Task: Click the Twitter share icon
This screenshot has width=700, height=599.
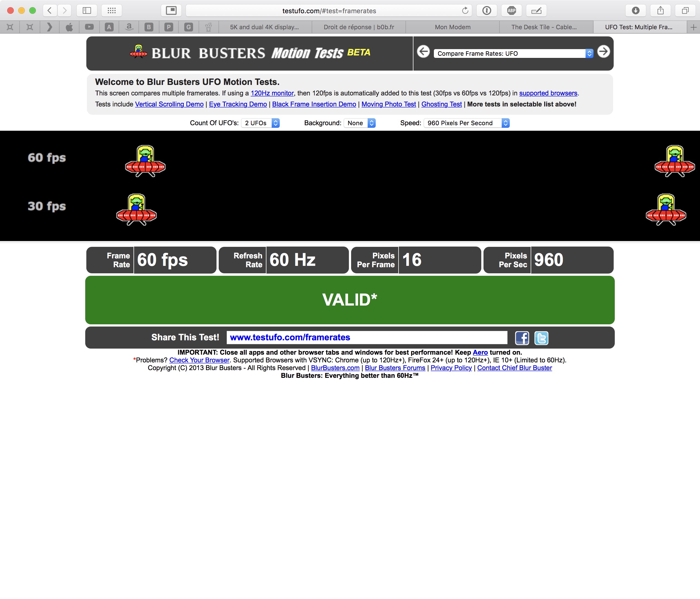Action: tap(541, 338)
